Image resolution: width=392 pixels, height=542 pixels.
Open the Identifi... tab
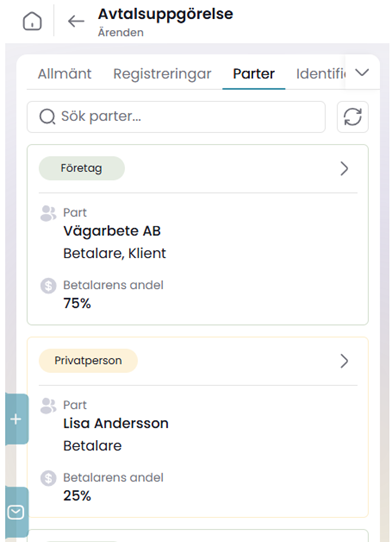[x=320, y=74]
